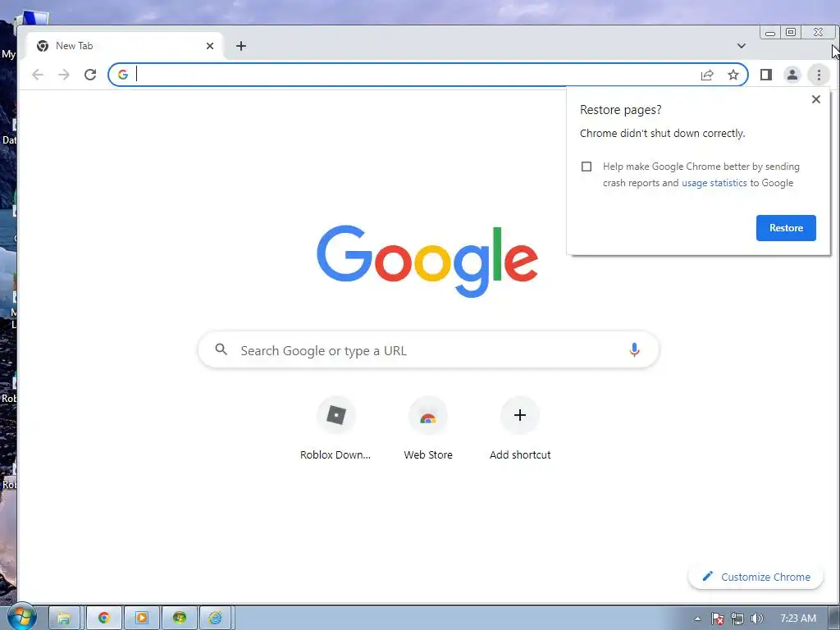
Task: Launch Windows Media Player from the taskbar
Action: 141,619
